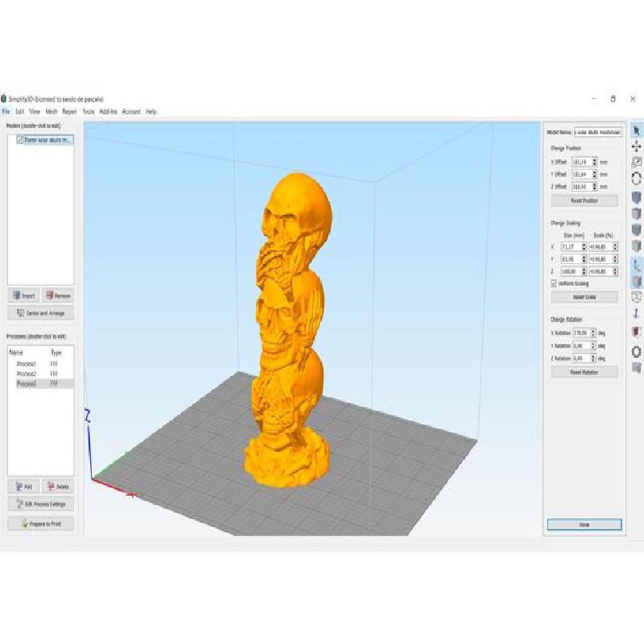The width and height of the screenshot is (644, 644).
Task: Click the Model Name input field
Action: tap(597, 132)
